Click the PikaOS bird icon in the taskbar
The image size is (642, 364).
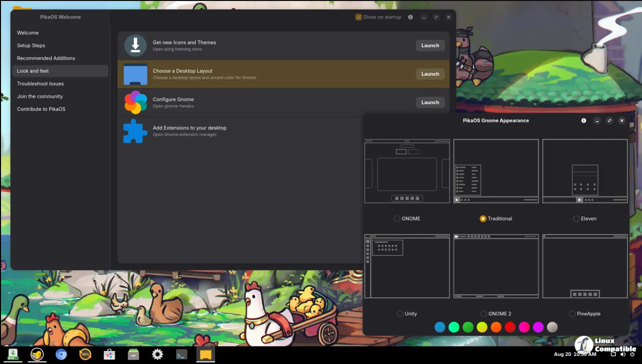(x=37, y=354)
